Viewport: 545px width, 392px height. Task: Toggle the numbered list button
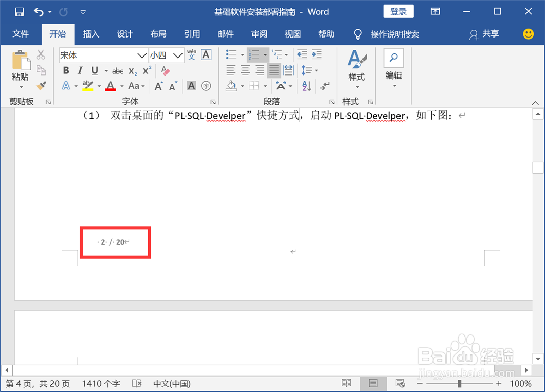(255, 54)
